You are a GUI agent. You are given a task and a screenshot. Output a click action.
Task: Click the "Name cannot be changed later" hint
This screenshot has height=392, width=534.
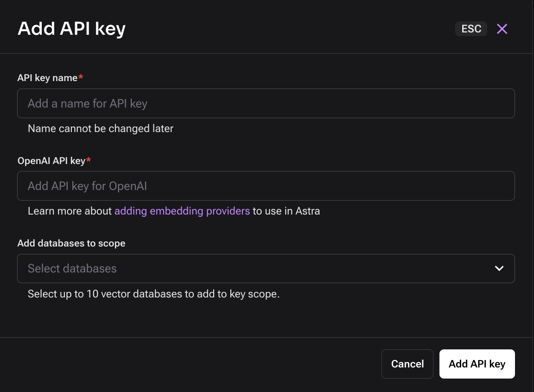[x=101, y=128]
